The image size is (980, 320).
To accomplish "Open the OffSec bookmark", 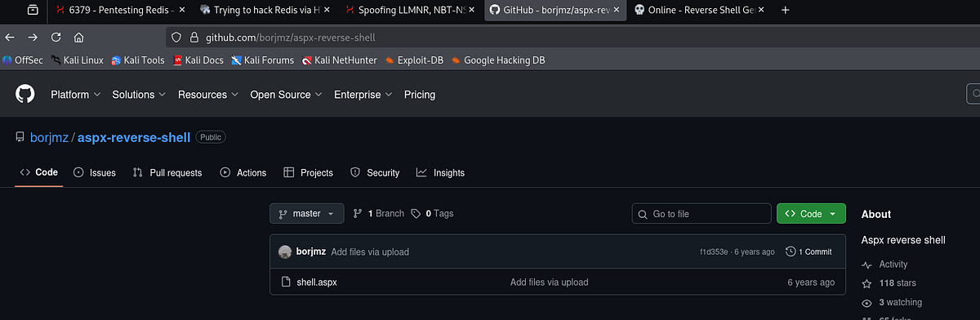I will click(x=23, y=60).
